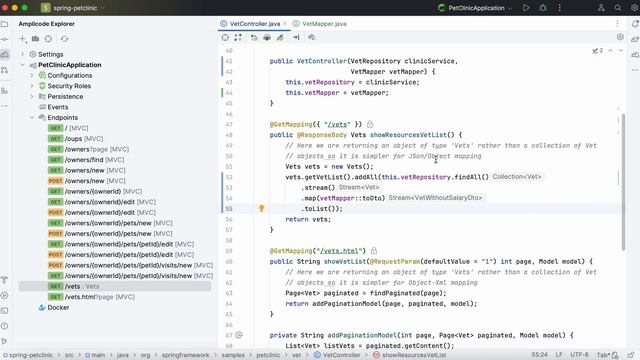Expand the Persistence node
The image size is (640, 360).
[x=32, y=96]
